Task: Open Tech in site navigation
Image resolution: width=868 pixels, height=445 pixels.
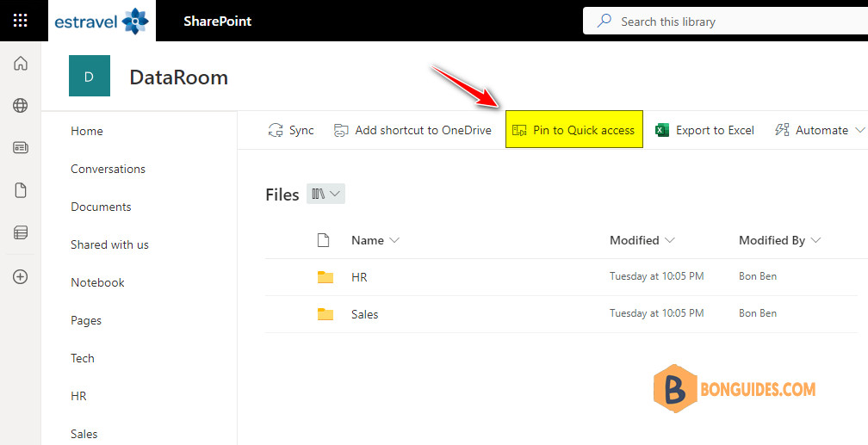Action: click(83, 358)
